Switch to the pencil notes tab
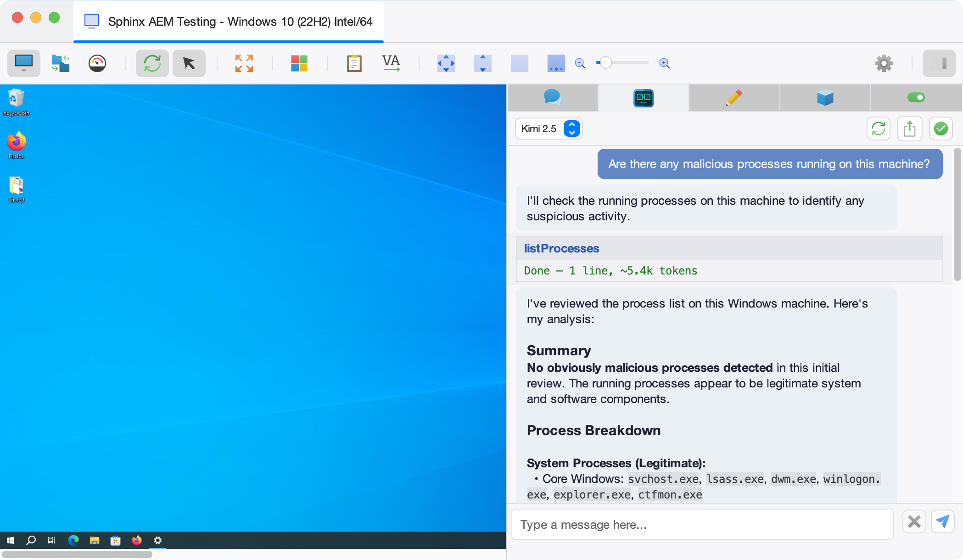Screen dimensions: 963x560 [x=734, y=98]
